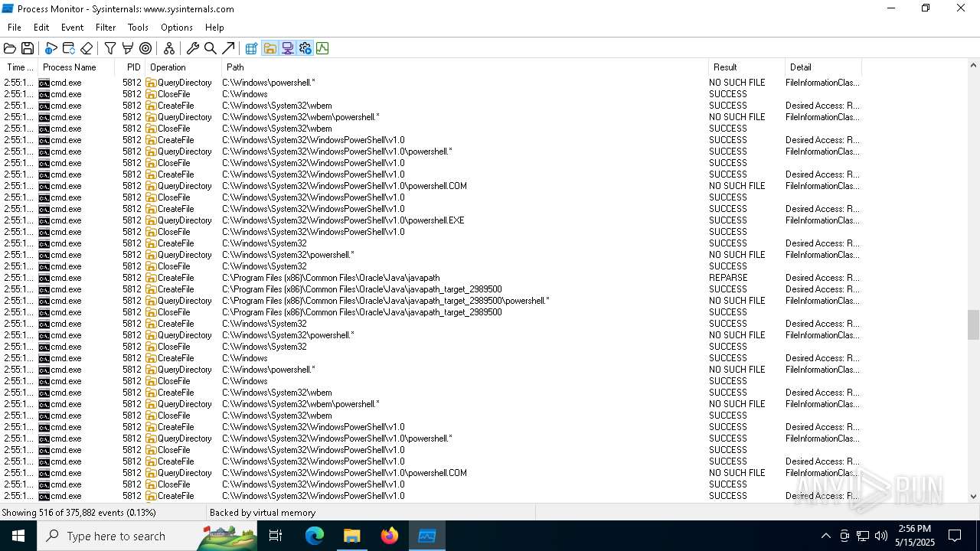This screenshot has width=980, height=551.
Task: Toggle Autoscroll in the toolbar
Action: [69, 48]
